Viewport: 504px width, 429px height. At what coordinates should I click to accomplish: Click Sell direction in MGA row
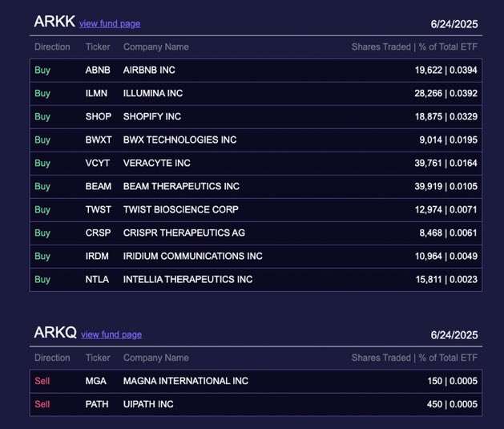tap(42, 381)
